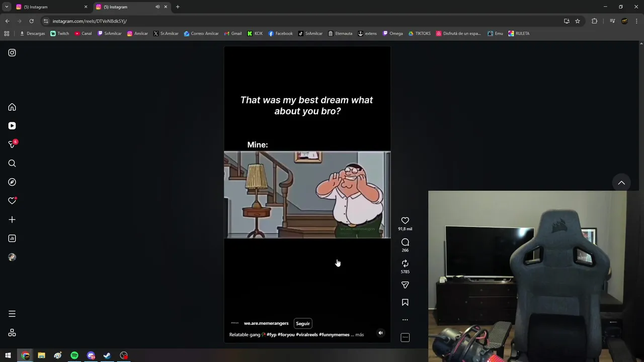This screenshot has width=644, height=362.
Task: Follow we.are.memerangers with Seguir button
Action: tap(303, 324)
